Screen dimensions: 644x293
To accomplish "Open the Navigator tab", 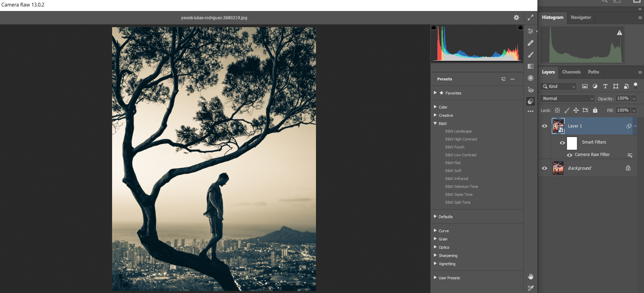I will pyautogui.click(x=581, y=18).
